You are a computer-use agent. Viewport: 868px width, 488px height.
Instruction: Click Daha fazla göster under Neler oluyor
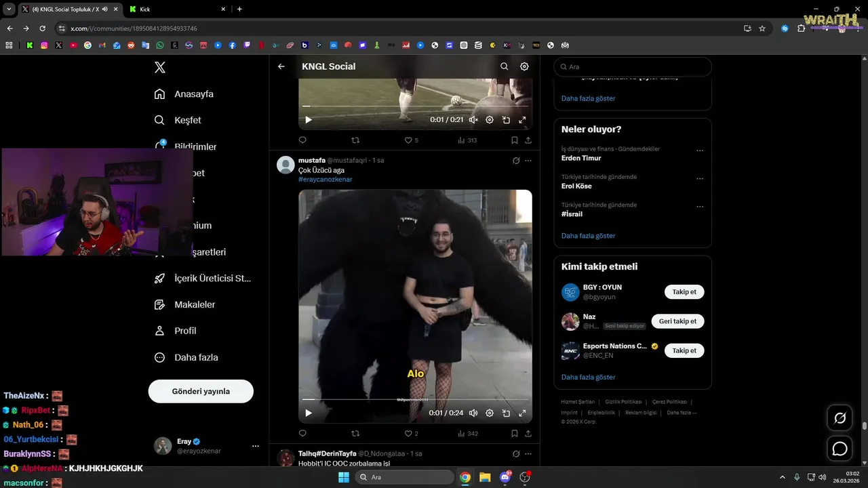(x=589, y=236)
